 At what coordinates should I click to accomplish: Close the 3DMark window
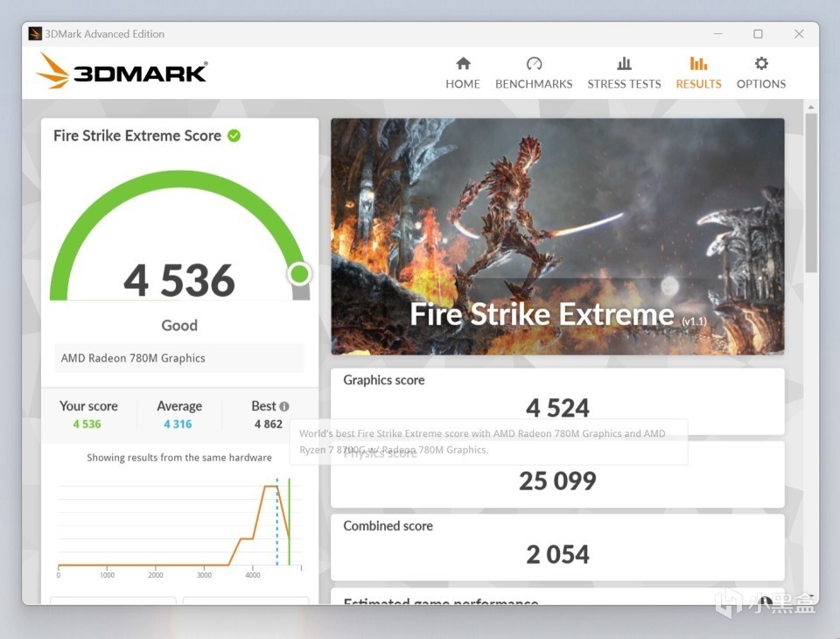[x=799, y=34]
